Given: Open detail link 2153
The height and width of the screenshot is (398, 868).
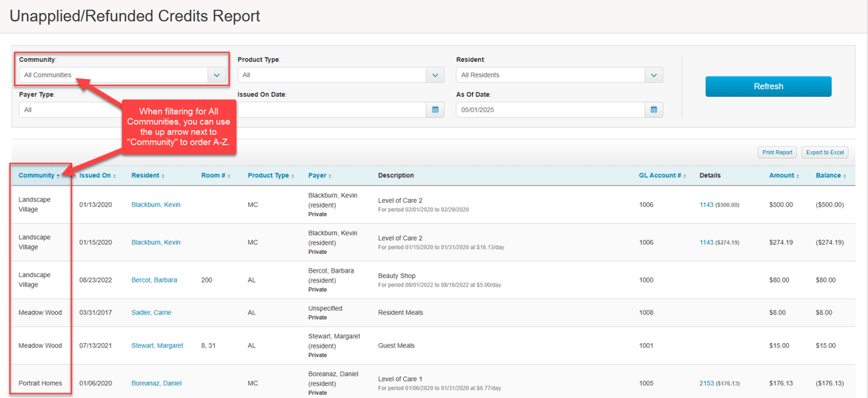Looking at the screenshot, I should 706,383.
